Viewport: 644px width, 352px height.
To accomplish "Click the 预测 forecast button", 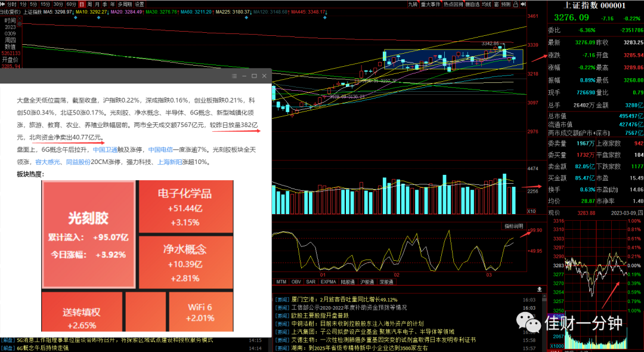I will pos(506,4).
